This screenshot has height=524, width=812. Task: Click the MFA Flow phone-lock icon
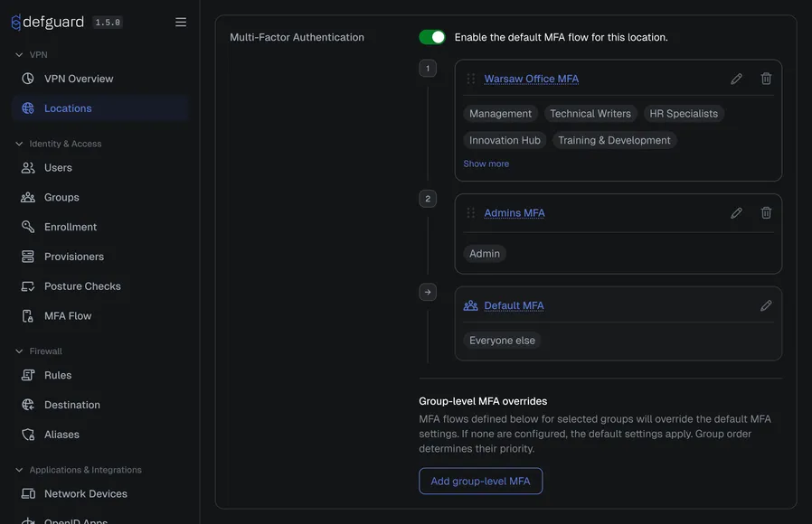tap(28, 315)
